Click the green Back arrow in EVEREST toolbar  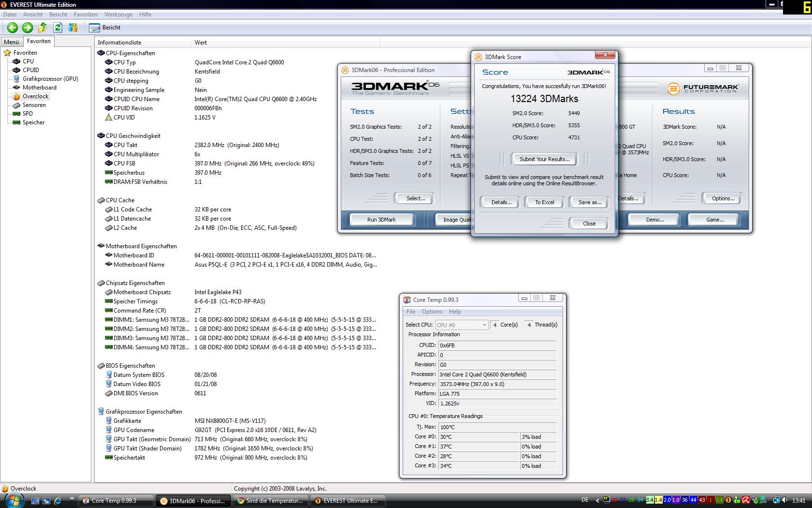point(13,28)
